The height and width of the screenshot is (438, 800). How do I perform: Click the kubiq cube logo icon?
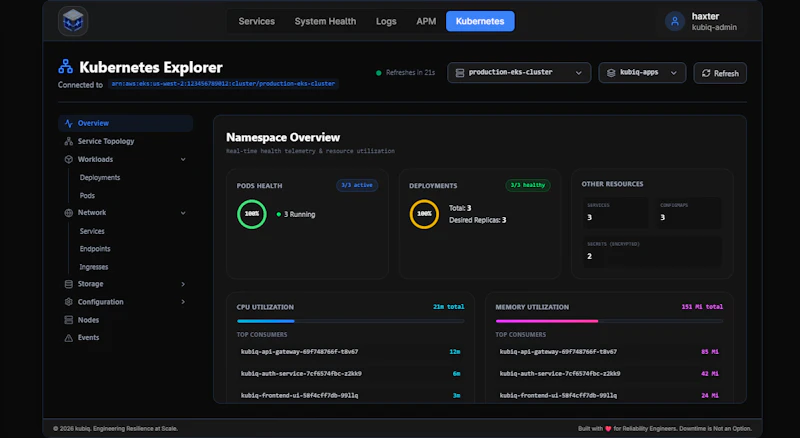click(73, 21)
